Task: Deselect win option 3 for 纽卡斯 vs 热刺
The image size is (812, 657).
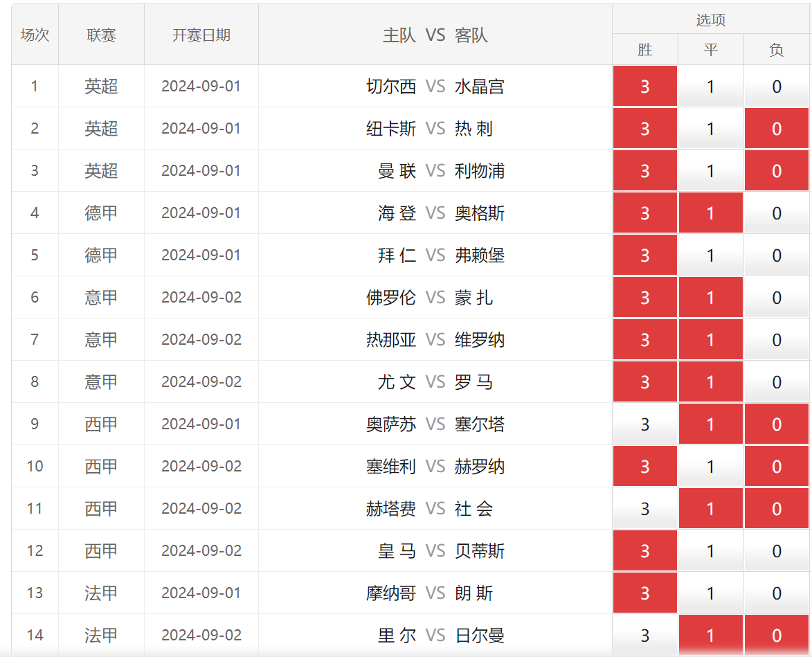Action: coord(644,128)
